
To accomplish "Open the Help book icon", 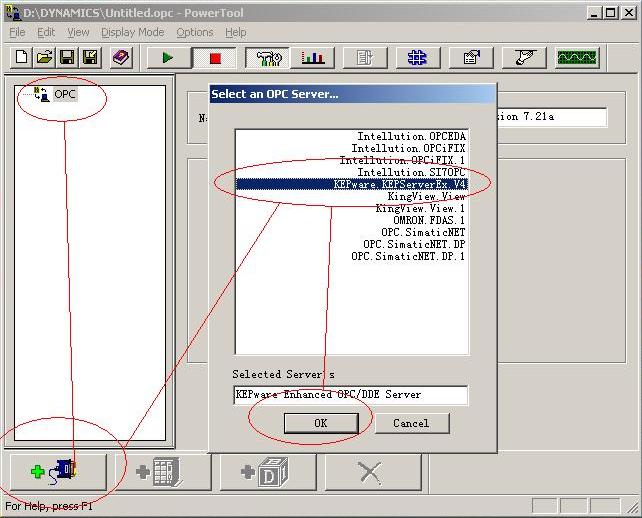I will click(121, 57).
